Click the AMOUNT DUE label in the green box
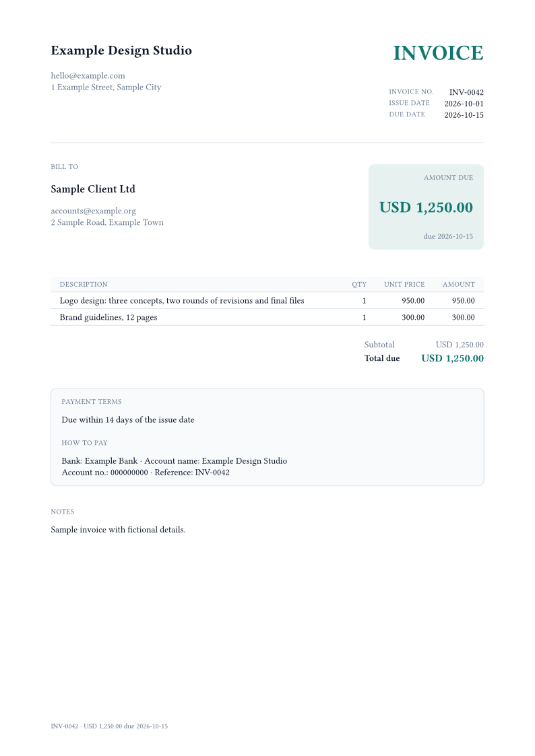Screen dimensions: 535x756 click(x=448, y=178)
